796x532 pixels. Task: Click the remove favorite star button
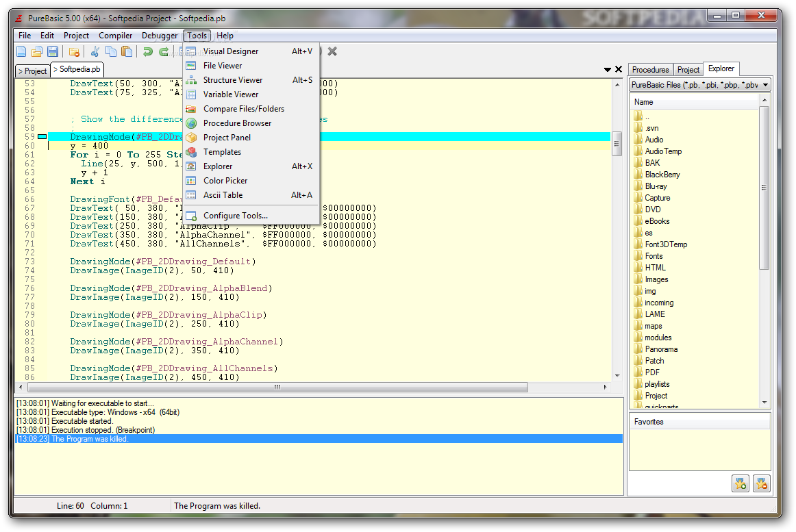pyautogui.click(x=762, y=484)
